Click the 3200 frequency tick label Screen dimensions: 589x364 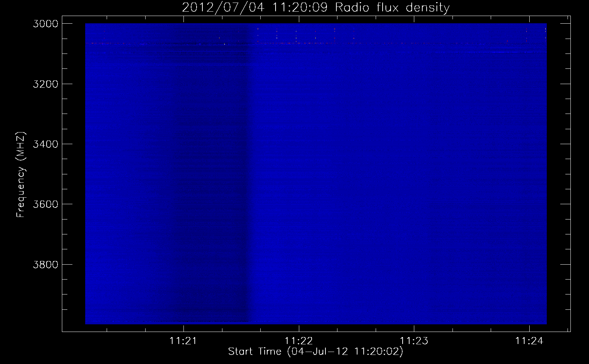coord(46,84)
